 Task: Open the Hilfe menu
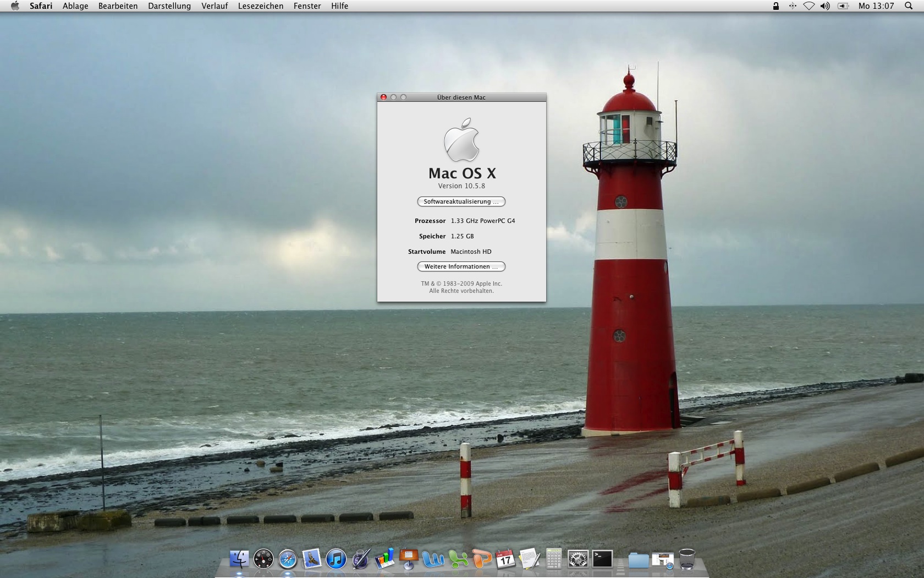click(x=340, y=6)
